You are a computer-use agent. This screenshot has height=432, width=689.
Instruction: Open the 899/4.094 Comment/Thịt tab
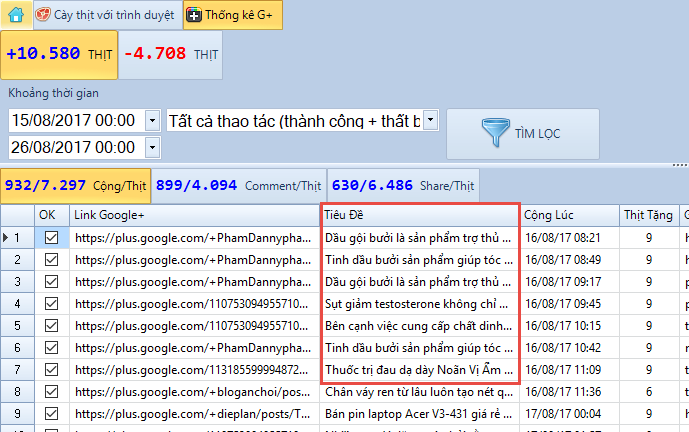click(239, 185)
